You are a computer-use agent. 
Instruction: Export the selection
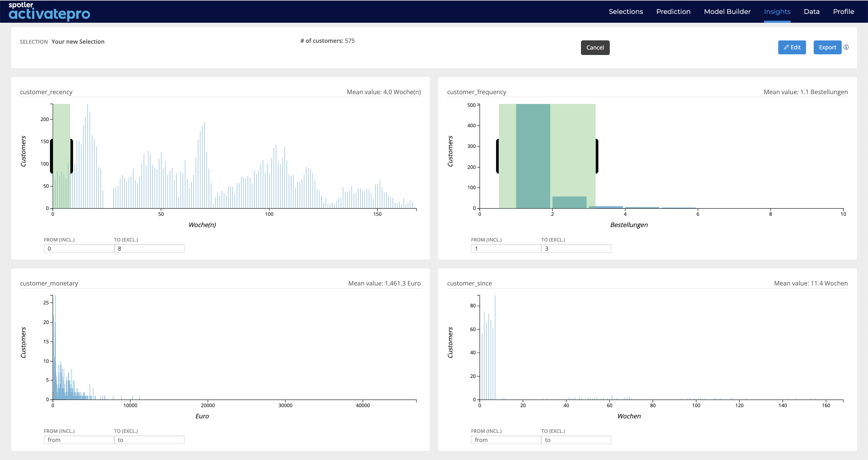click(x=827, y=47)
